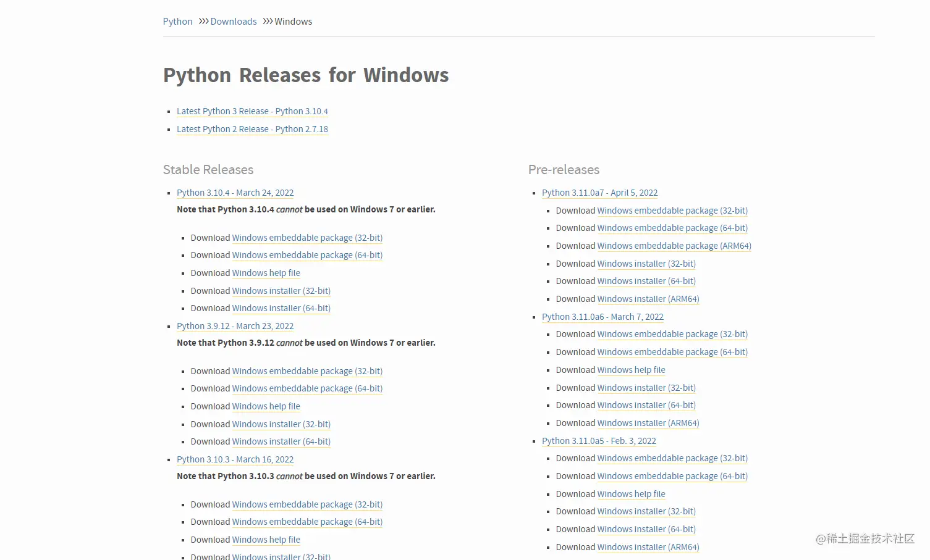Open the Python 3.11.0a7 pre-release page
This screenshot has width=930, height=560.
click(x=599, y=193)
